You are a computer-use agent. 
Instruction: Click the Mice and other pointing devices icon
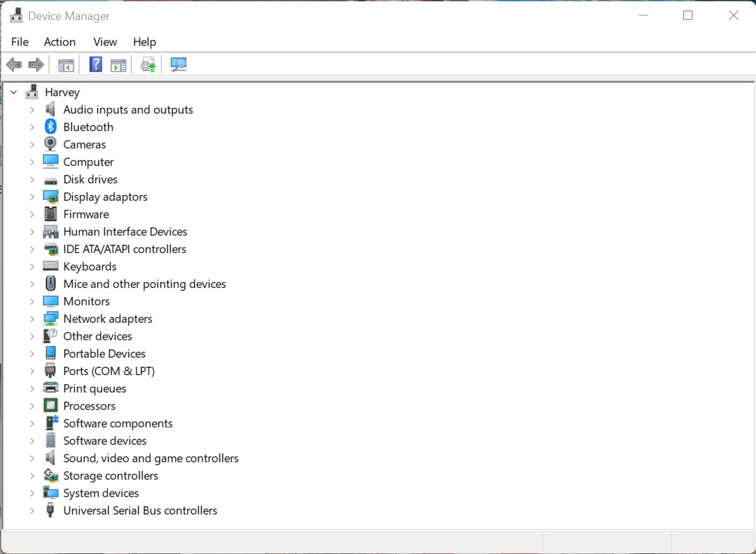point(50,283)
